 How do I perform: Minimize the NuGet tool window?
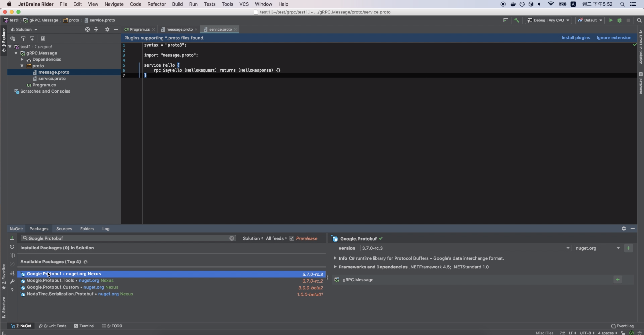[633, 228]
